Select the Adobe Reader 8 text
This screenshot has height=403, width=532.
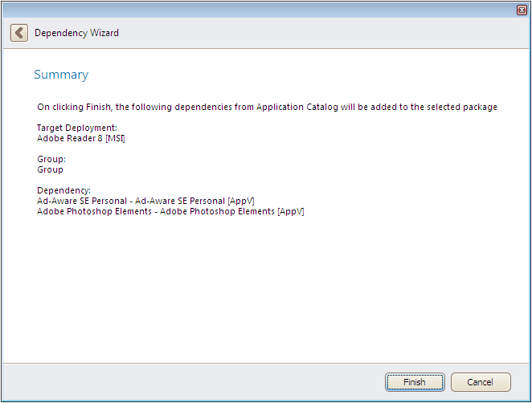(x=70, y=138)
